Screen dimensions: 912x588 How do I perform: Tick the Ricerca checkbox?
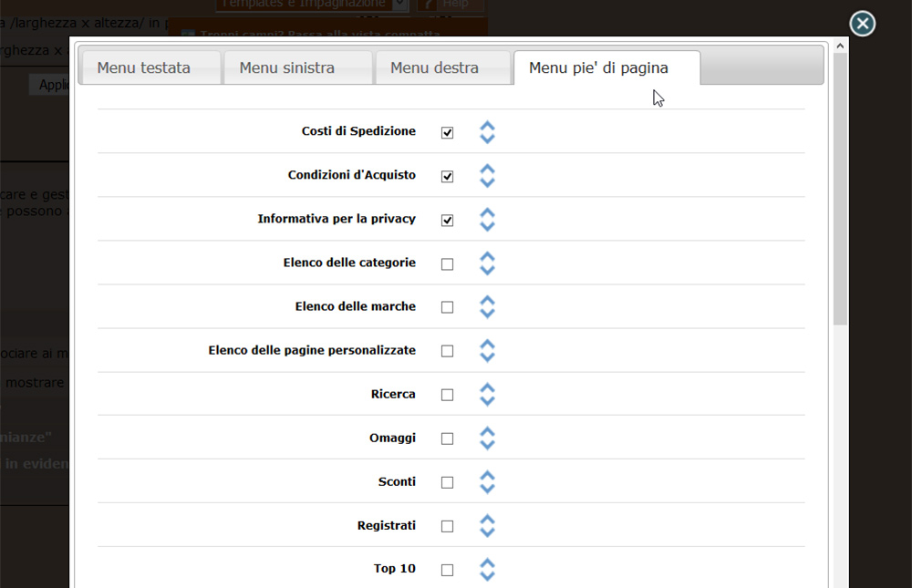(x=447, y=395)
